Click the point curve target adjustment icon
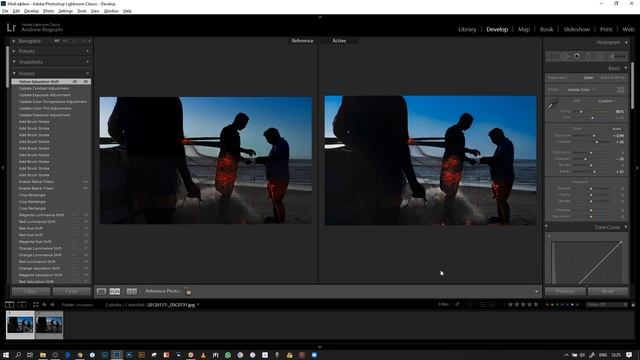Image resolution: width=640 pixels, height=360 pixels. coord(549,236)
